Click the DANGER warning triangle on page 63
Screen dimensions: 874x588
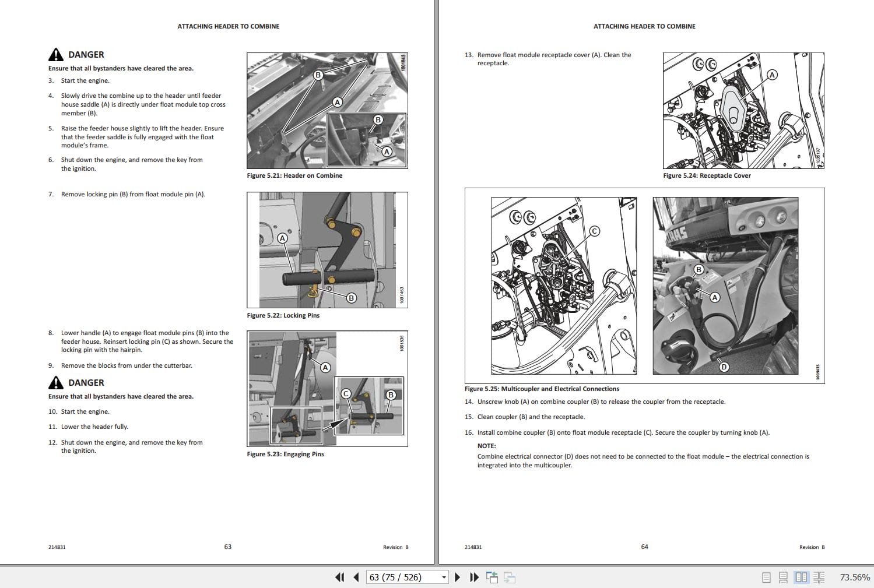pos(55,54)
